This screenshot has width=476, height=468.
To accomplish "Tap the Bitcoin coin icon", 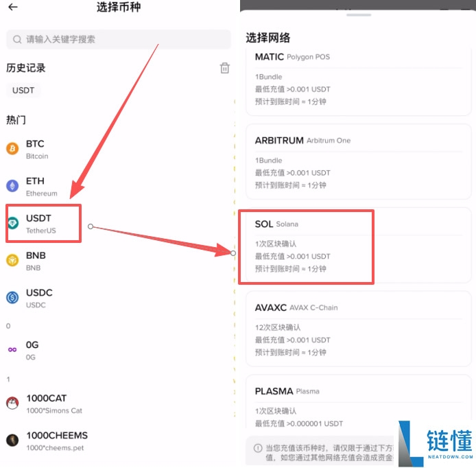I will 12,148.
